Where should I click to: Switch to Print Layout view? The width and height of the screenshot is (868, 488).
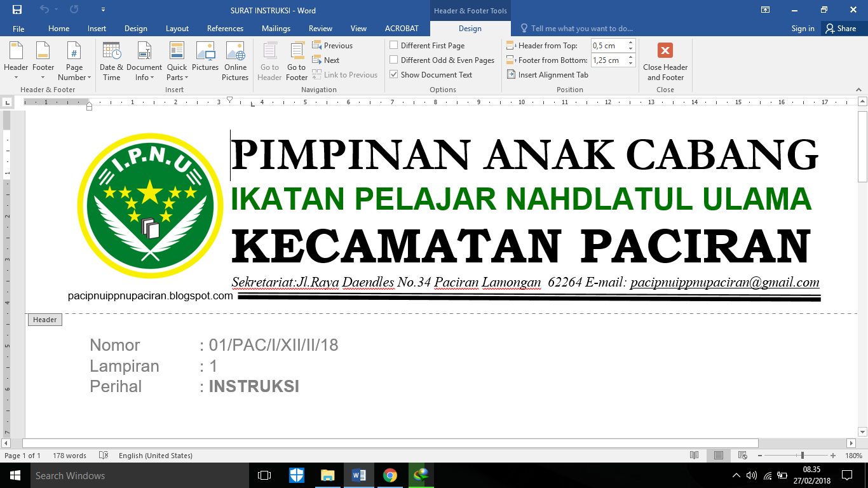click(x=718, y=456)
